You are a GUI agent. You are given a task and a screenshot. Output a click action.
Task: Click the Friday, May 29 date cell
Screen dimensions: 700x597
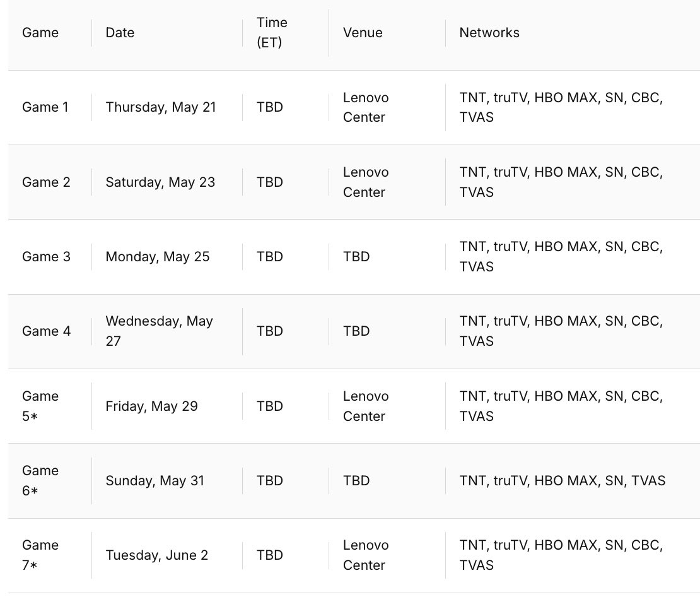click(x=151, y=406)
